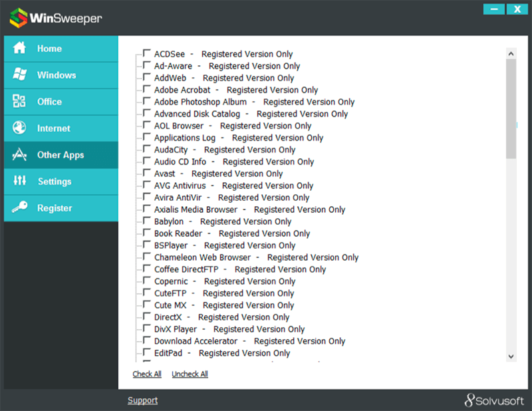Check the Babylon checkbox
The height and width of the screenshot is (411, 532).
(x=146, y=221)
